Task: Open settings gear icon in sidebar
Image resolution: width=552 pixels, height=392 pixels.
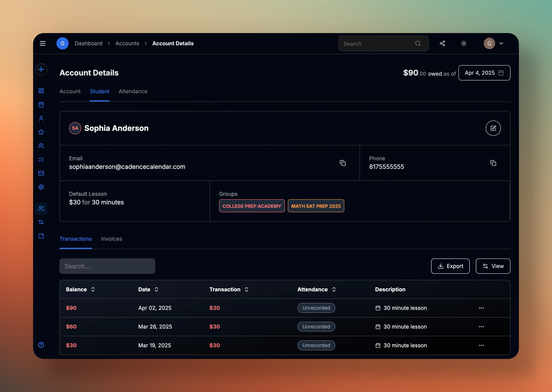Action: (41, 187)
